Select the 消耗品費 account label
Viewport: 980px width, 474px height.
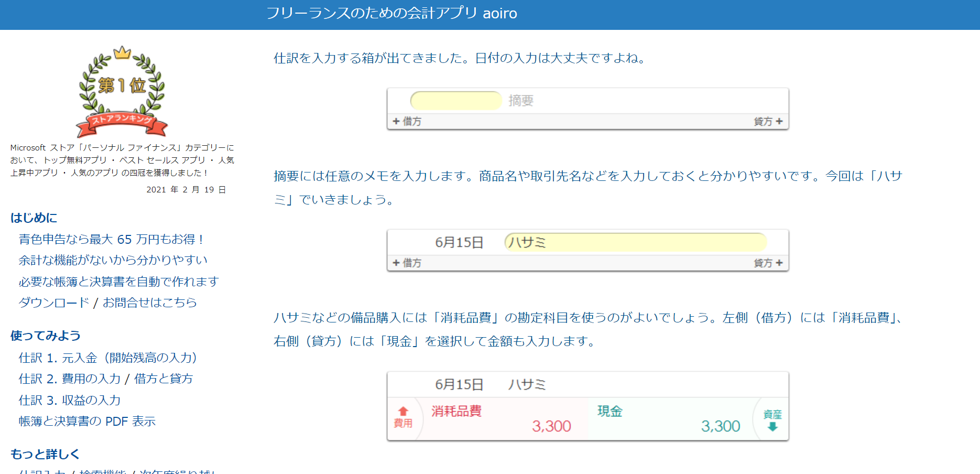click(x=455, y=412)
